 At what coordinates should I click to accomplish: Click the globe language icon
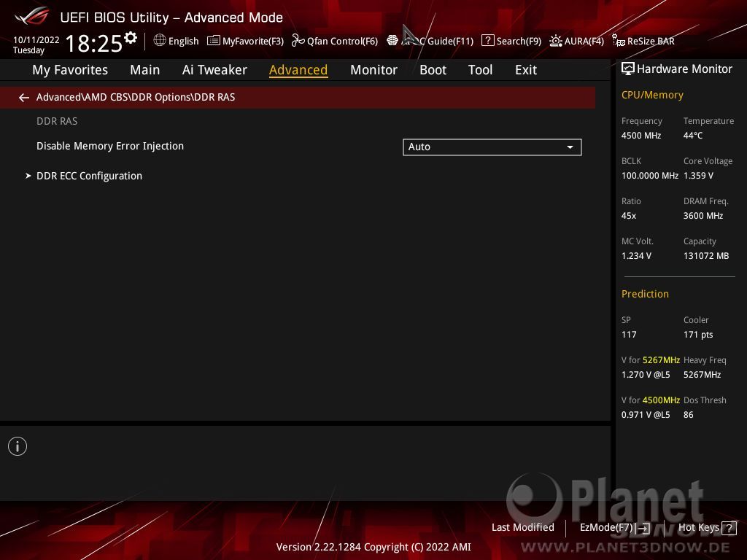click(x=160, y=41)
